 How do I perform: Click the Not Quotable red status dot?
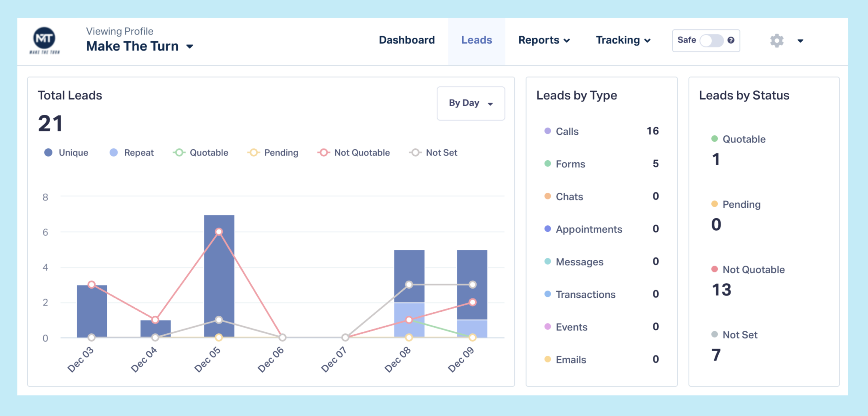[714, 269]
